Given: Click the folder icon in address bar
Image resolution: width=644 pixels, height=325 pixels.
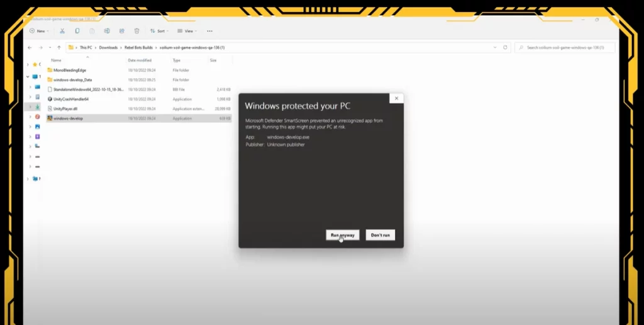Looking at the screenshot, I should [71, 47].
